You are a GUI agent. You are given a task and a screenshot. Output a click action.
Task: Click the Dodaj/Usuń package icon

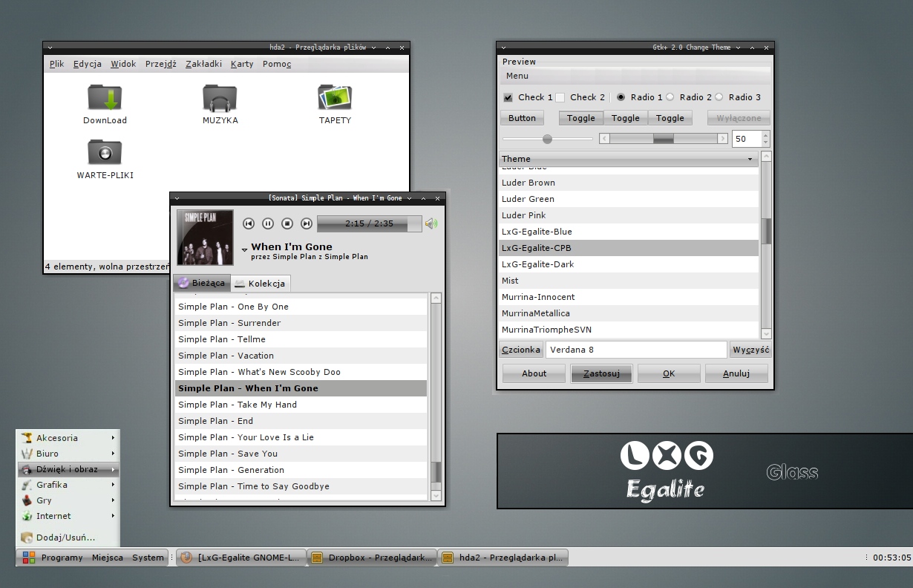27,538
